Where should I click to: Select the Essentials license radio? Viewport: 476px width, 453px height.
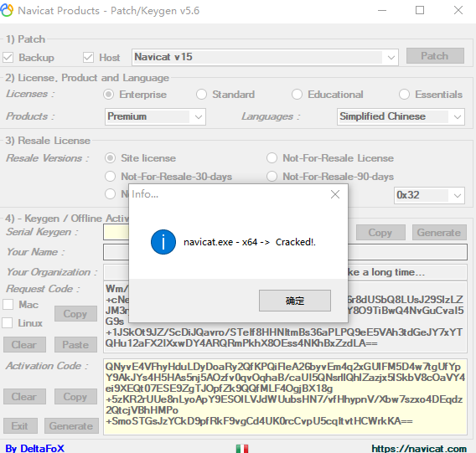point(405,95)
